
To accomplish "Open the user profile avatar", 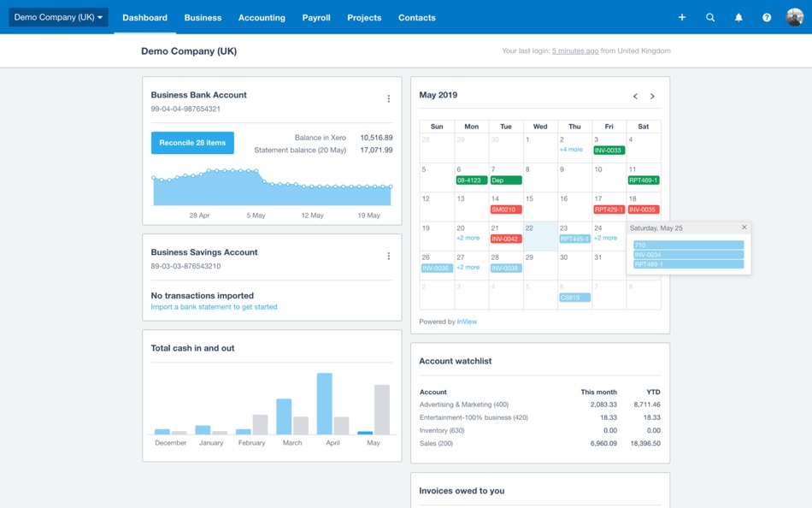I will click(794, 17).
